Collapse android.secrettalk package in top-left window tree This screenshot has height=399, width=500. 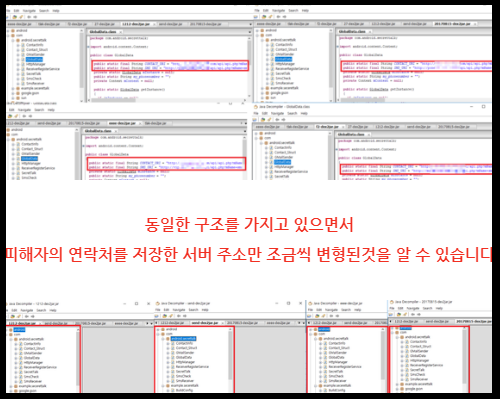click(x=13, y=40)
